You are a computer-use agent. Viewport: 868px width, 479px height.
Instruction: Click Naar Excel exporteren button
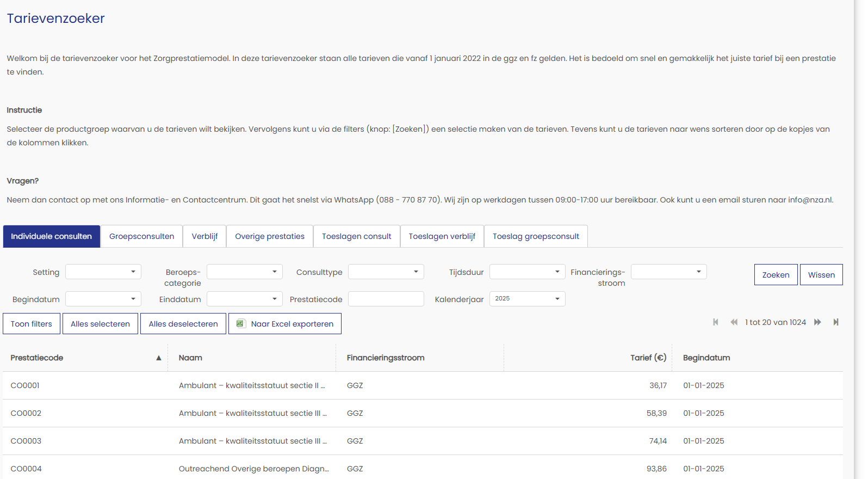point(285,324)
